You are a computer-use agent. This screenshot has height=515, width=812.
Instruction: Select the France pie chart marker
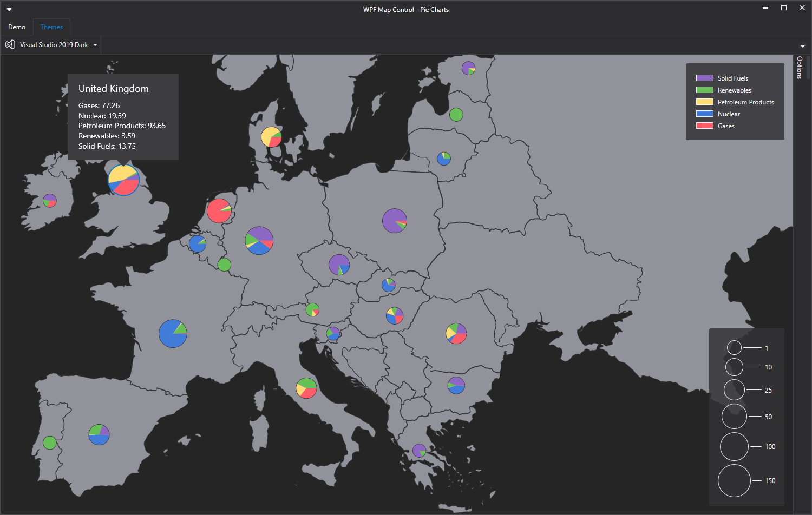coord(173,333)
